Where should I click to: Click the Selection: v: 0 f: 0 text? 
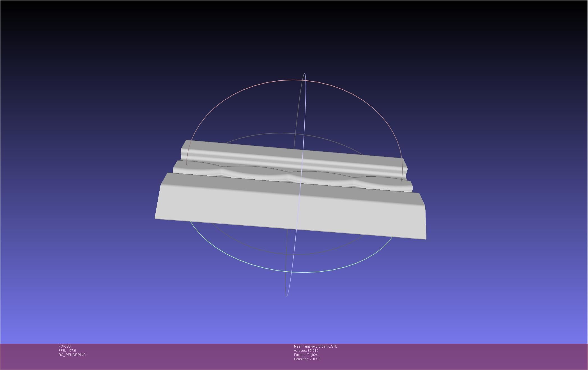click(x=307, y=359)
